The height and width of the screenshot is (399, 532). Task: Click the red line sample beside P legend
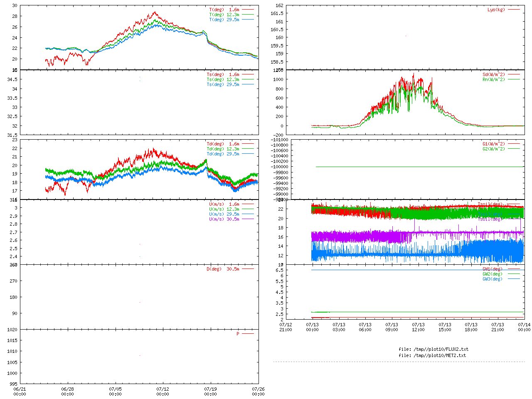coord(248,333)
